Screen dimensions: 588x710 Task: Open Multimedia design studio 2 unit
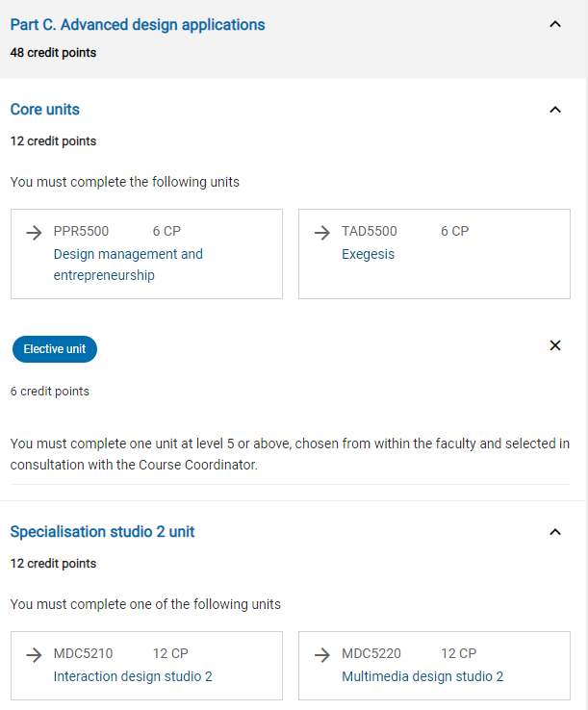point(422,676)
